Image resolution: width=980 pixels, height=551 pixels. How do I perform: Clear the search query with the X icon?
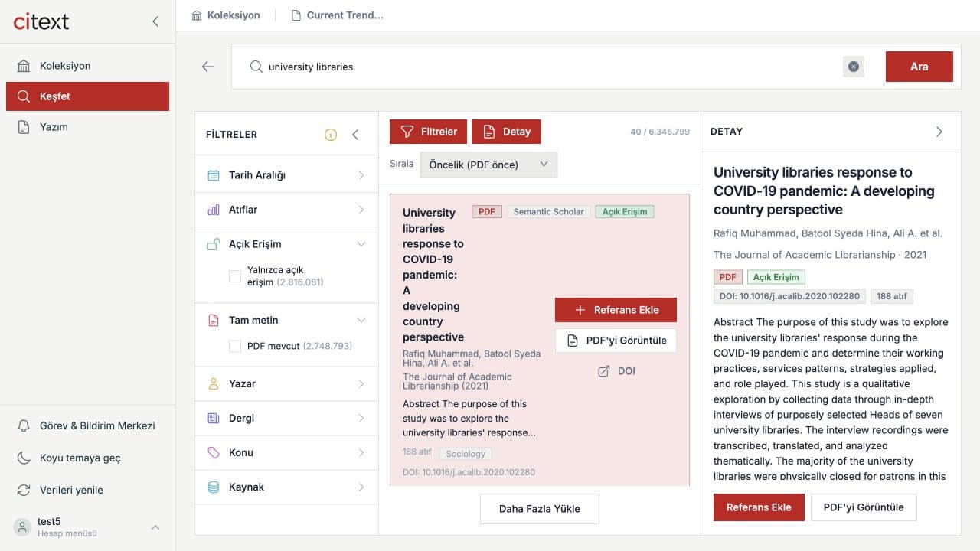[x=854, y=67]
